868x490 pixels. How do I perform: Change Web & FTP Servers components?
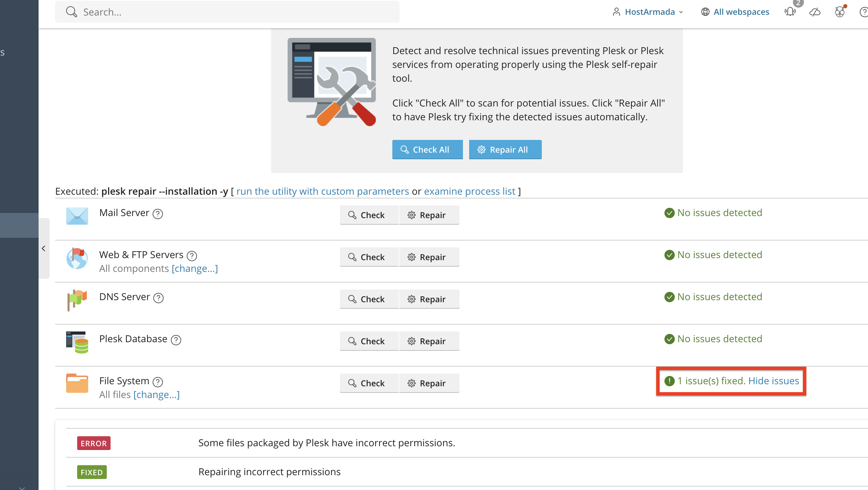pyautogui.click(x=195, y=268)
